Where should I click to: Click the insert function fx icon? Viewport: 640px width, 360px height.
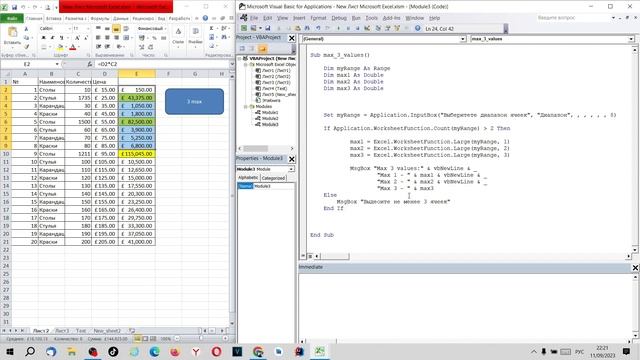click(89, 64)
